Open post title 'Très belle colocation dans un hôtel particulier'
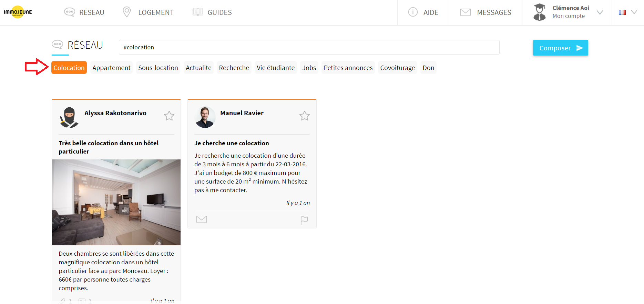The height and width of the screenshot is (304, 644). [109, 147]
